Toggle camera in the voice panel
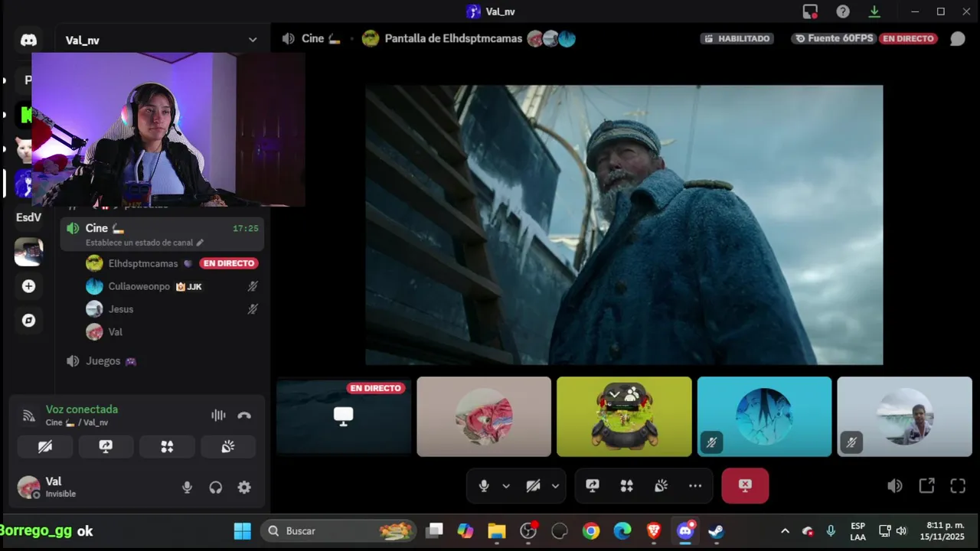Viewport: 980px width, 551px height. tap(45, 447)
